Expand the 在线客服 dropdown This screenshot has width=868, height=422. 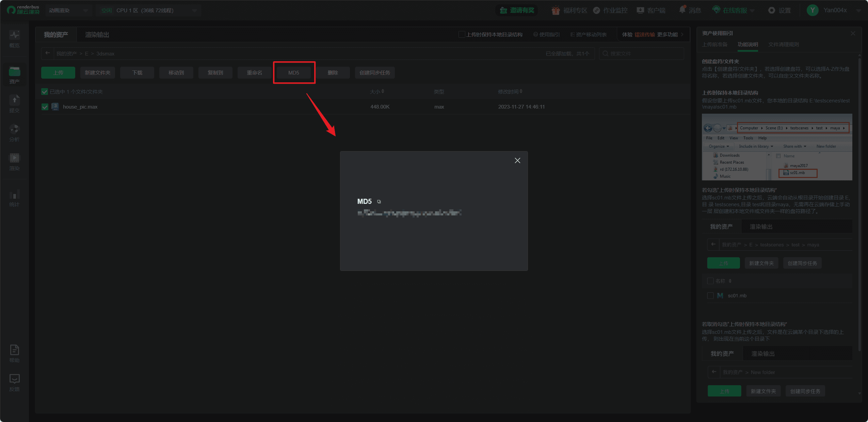752,11
